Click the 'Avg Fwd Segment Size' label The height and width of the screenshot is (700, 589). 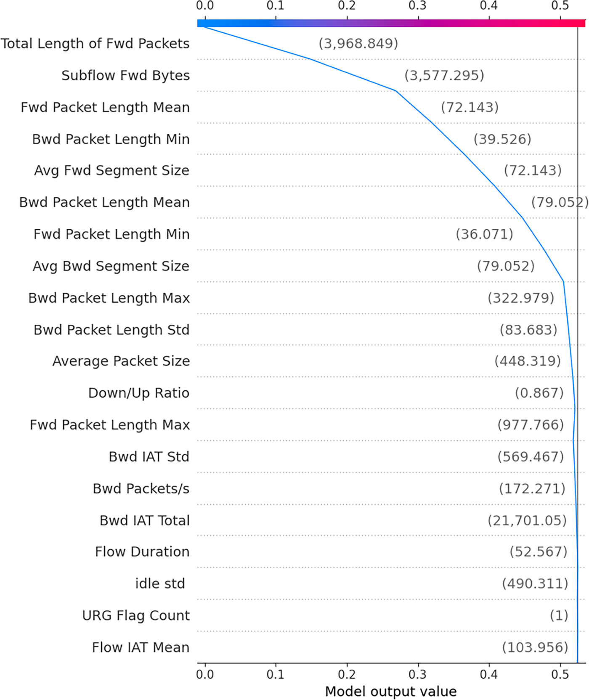tap(111, 170)
